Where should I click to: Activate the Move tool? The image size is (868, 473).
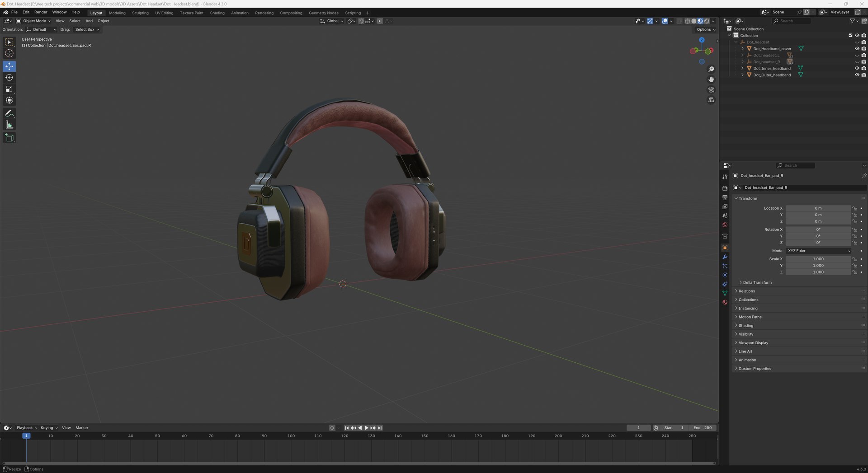coord(9,66)
